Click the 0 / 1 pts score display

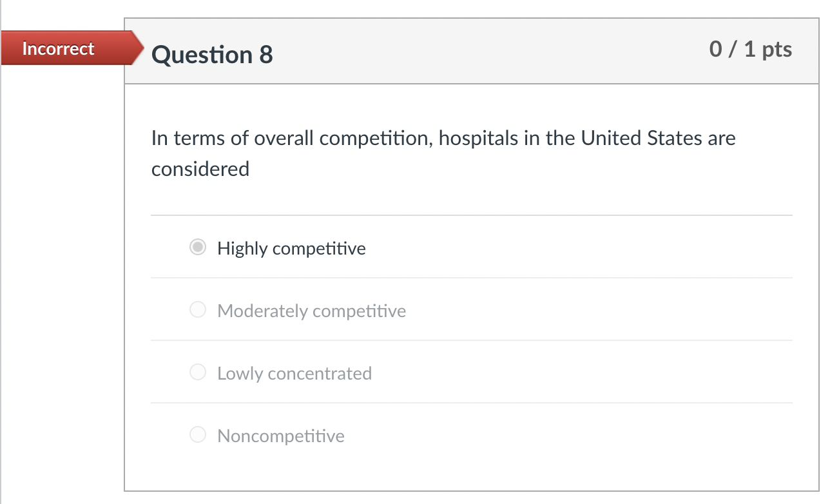coord(751,49)
